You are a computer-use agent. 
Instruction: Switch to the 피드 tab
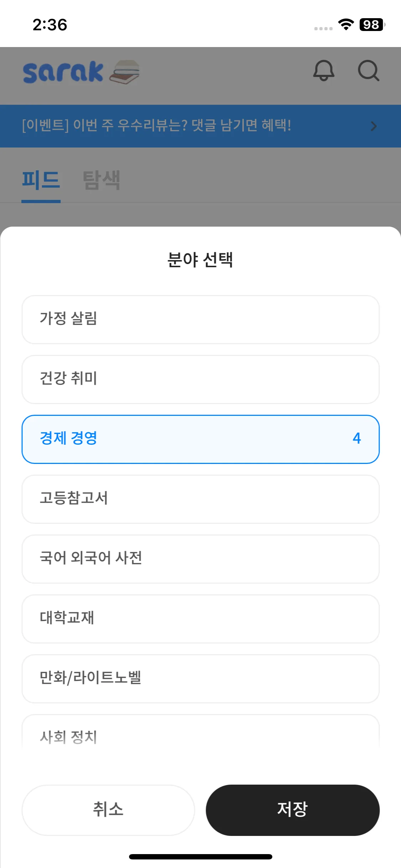pos(41,180)
